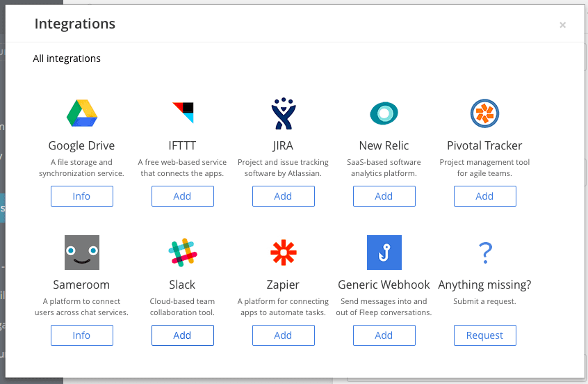
Task: Add the Generic Webhook integration
Action: point(384,335)
